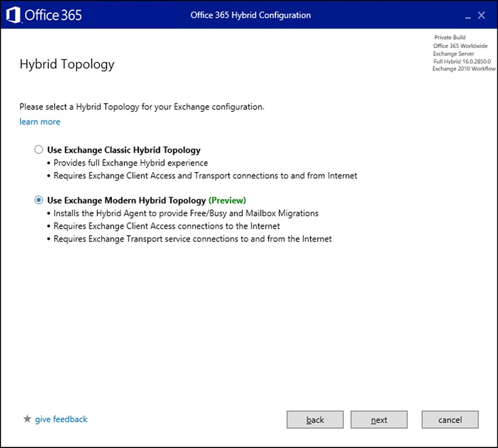The image size is (498, 448).
Task: Click the 'Use Exchange Modern Hybrid Topology' label
Action: (x=127, y=201)
